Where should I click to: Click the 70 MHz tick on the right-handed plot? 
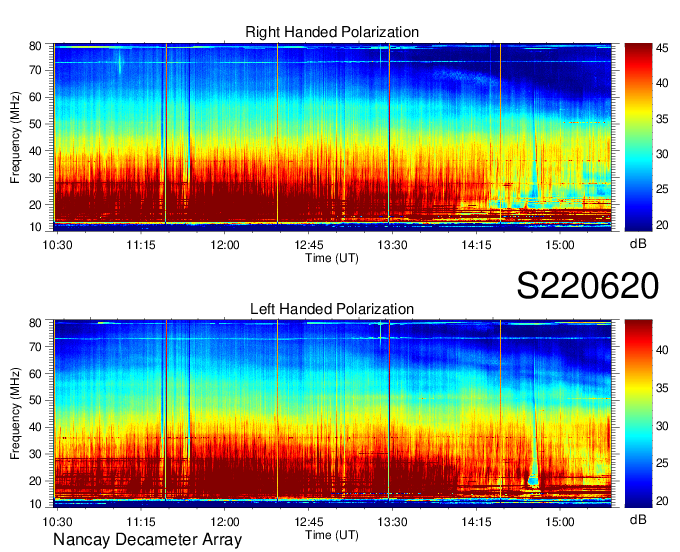point(35,70)
